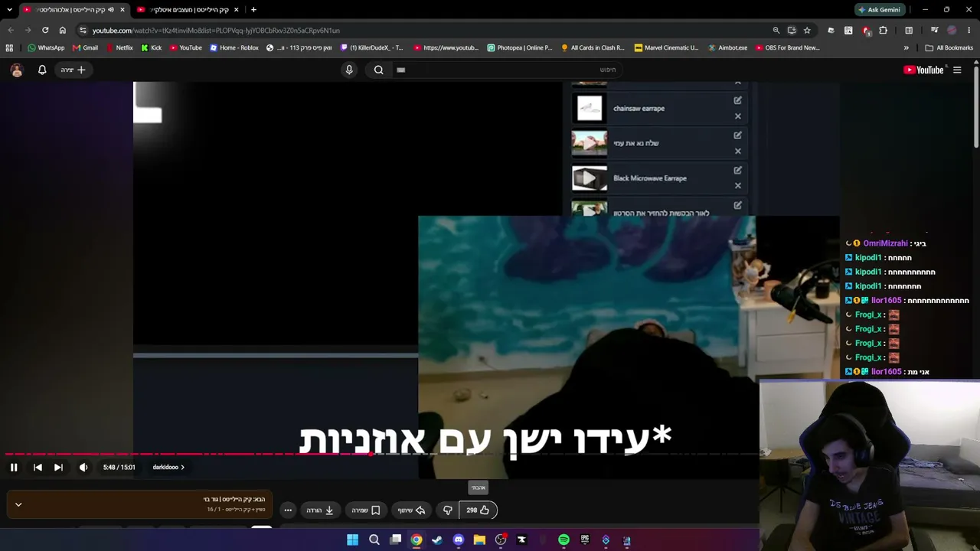Image resolution: width=980 pixels, height=551 pixels.
Task: Open the darkidooo chapter link in player
Action: click(x=168, y=467)
